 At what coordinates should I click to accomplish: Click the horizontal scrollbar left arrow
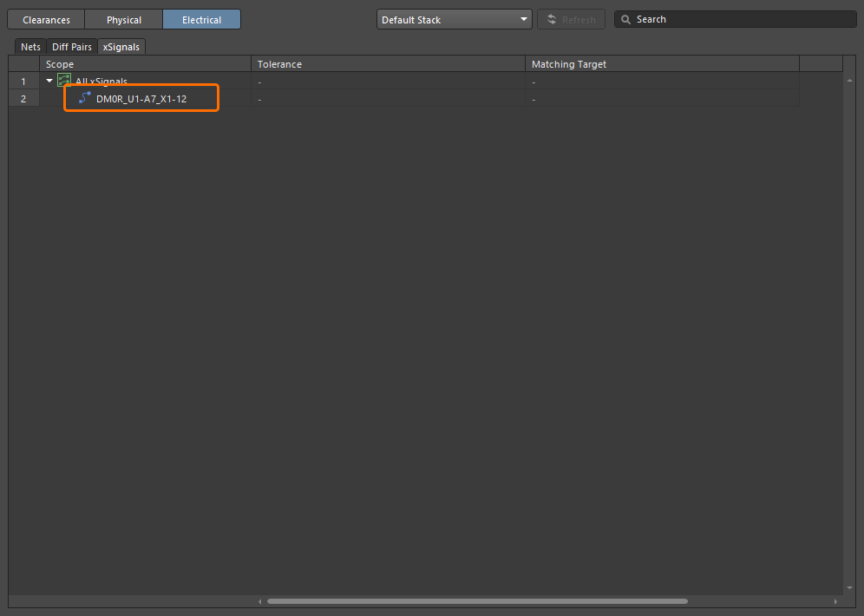click(x=259, y=601)
